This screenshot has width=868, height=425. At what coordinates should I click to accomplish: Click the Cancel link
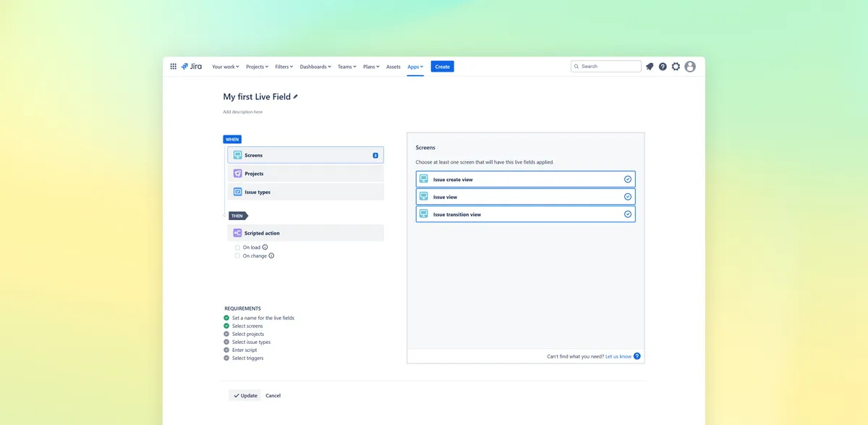[x=273, y=396]
